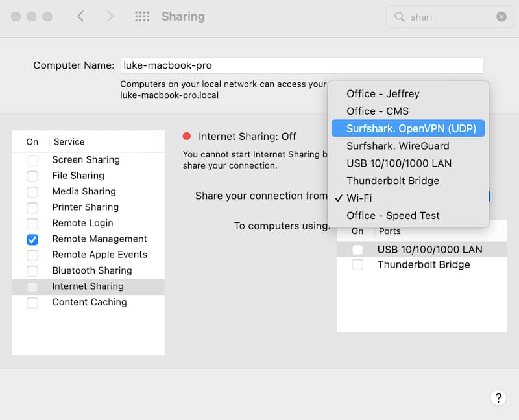
Task: Choose Office - Jeffrey from dropdown
Action: coord(408,93)
